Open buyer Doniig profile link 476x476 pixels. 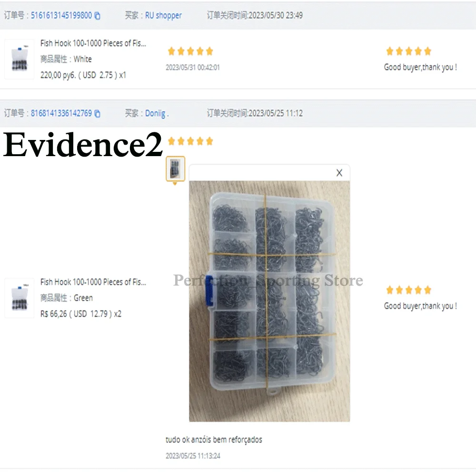tap(157, 114)
